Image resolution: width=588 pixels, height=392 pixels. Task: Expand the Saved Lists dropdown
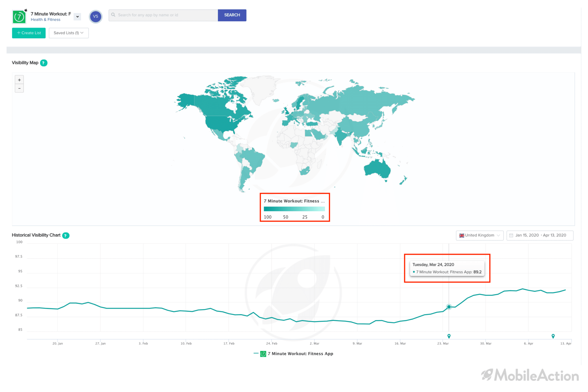click(x=68, y=33)
